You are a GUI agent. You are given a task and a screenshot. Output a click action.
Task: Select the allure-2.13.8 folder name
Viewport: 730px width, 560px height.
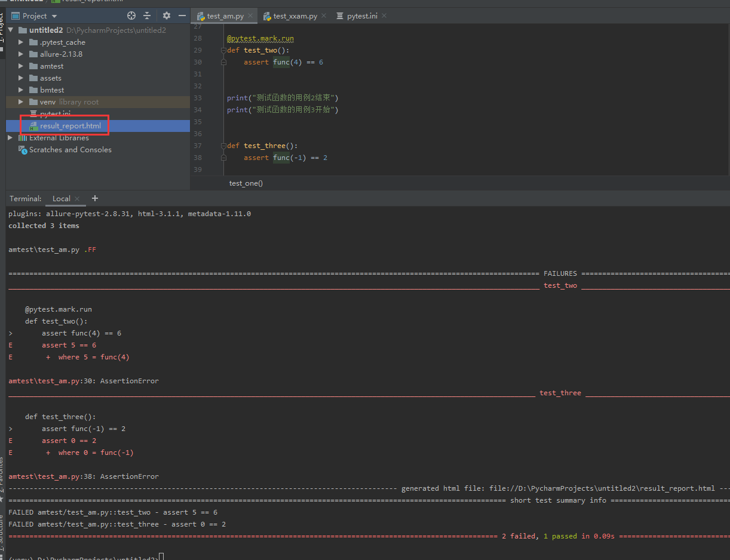61,54
